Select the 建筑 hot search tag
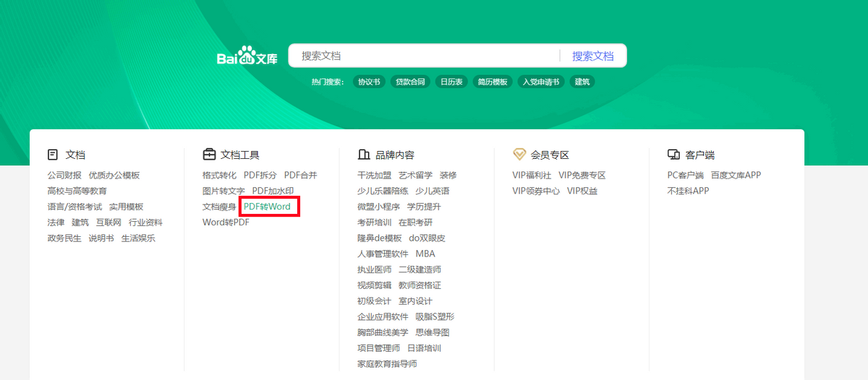This screenshot has width=868, height=380. tap(582, 82)
